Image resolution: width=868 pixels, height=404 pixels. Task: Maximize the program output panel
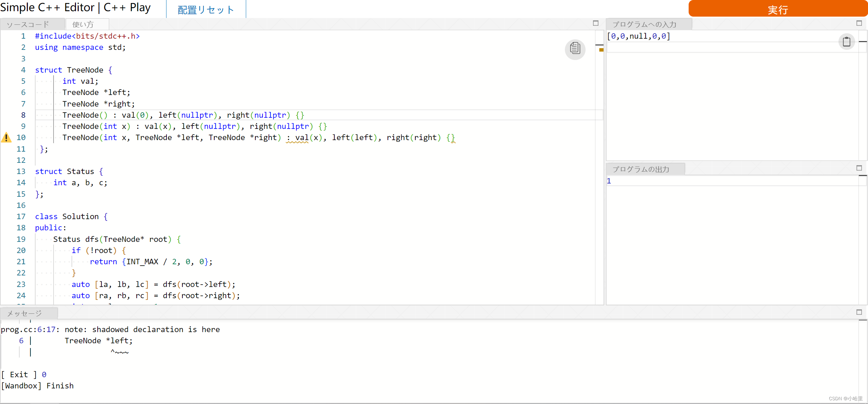859,168
